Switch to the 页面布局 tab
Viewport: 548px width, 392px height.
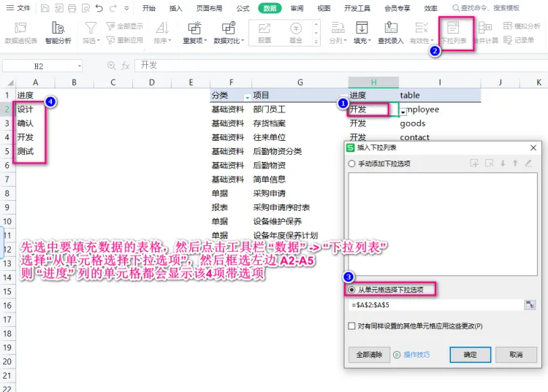(x=210, y=8)
